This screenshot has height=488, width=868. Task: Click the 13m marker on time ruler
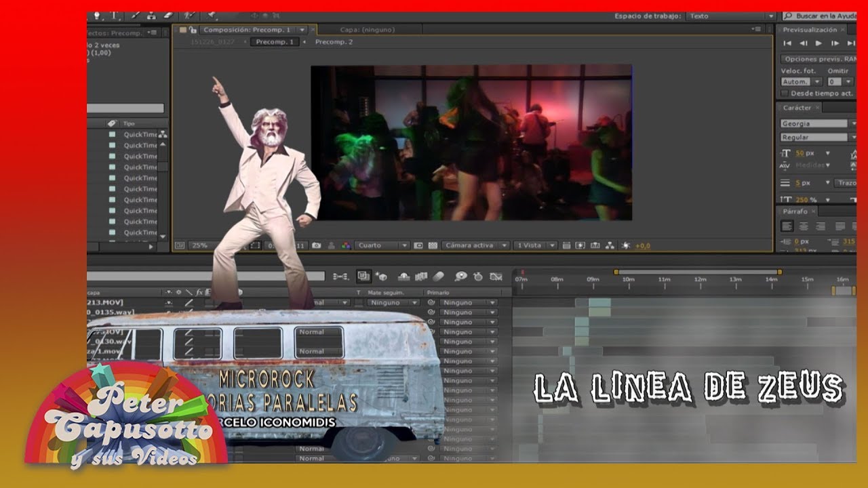point(735,279)
